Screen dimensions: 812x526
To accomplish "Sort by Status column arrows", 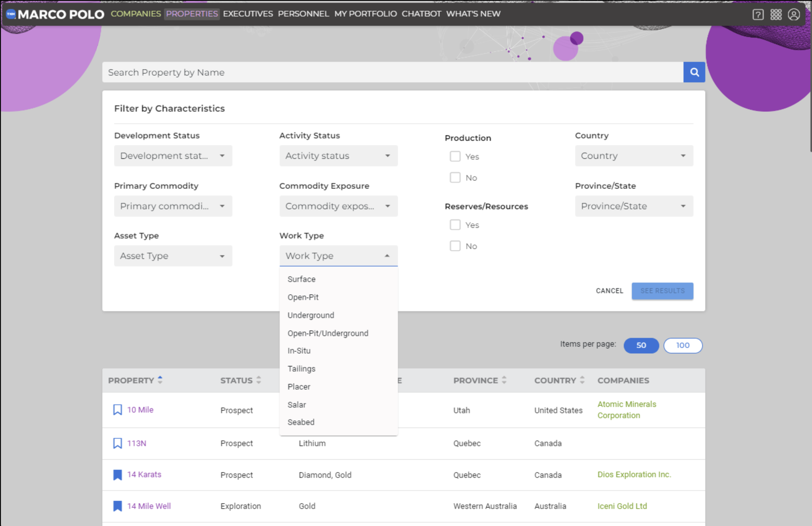I will [x=259, y=380].
